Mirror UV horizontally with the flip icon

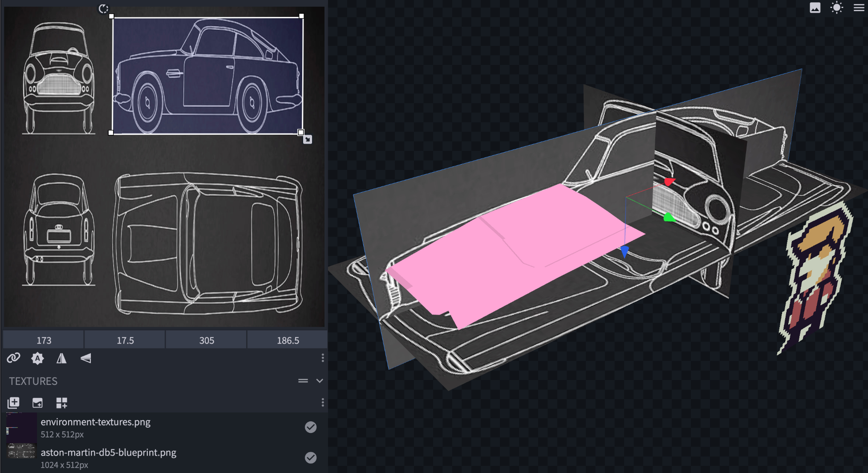[61, 358]
